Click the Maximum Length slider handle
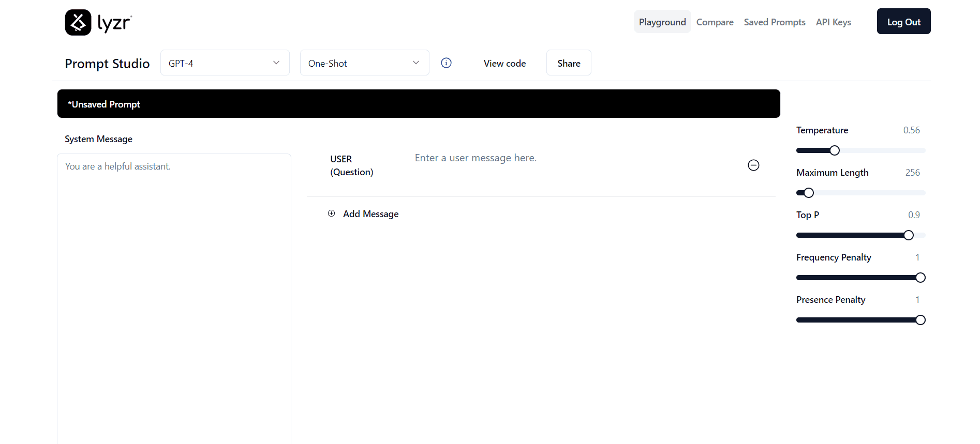The height and width of the screenshot is (444, 980). click(x=809, y=193)
